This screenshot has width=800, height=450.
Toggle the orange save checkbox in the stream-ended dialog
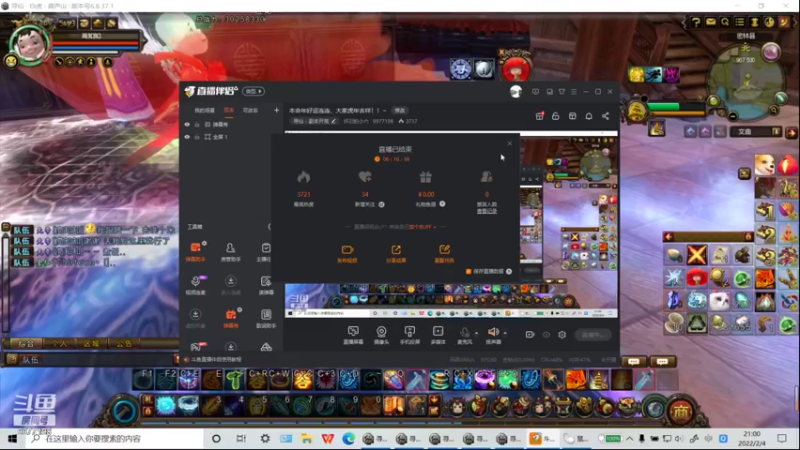coord(468,271)
